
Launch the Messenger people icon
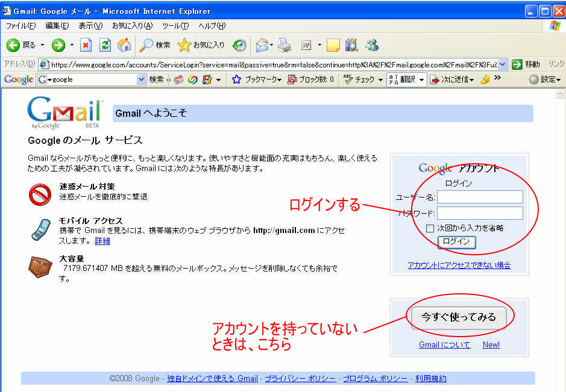372,45
